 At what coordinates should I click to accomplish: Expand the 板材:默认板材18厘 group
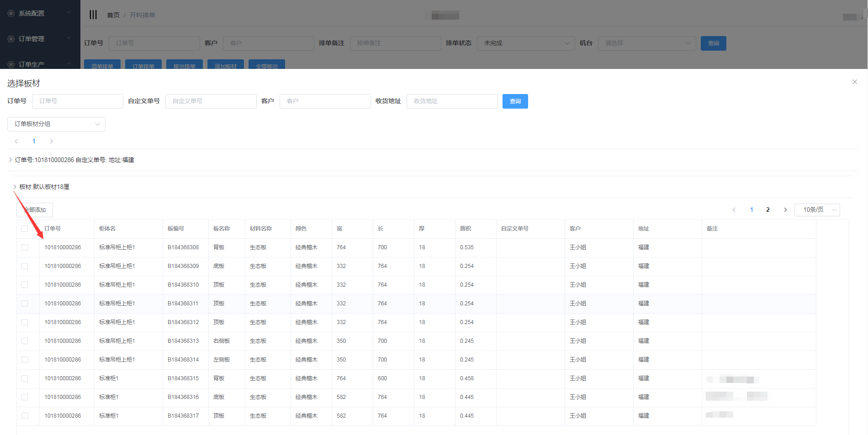pos(15,187)
